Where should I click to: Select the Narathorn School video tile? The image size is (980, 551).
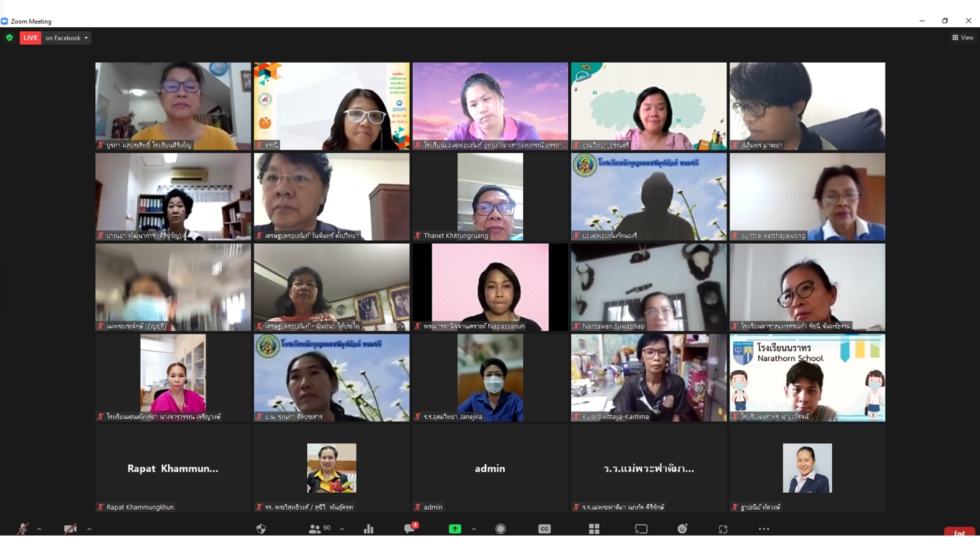pyautogui.click(x=808, y=378)
